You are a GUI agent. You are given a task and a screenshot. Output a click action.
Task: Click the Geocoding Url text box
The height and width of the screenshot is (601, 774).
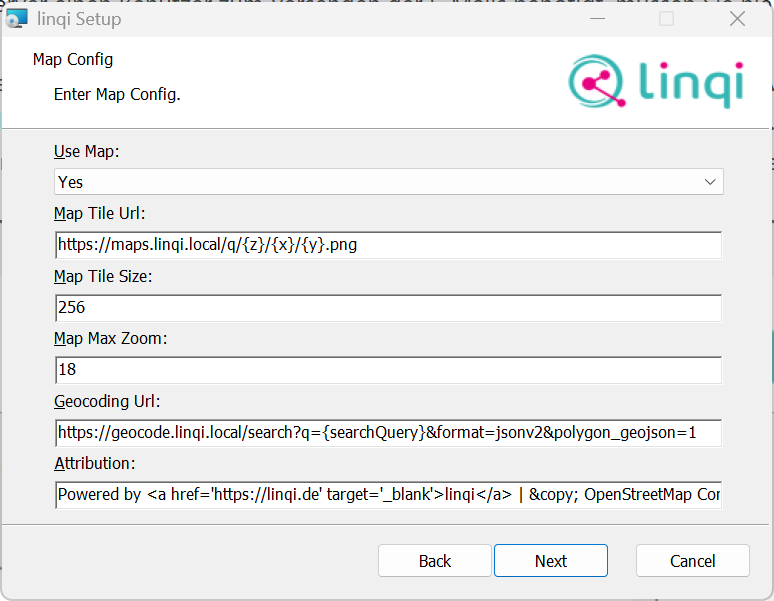tap(388, 433)
